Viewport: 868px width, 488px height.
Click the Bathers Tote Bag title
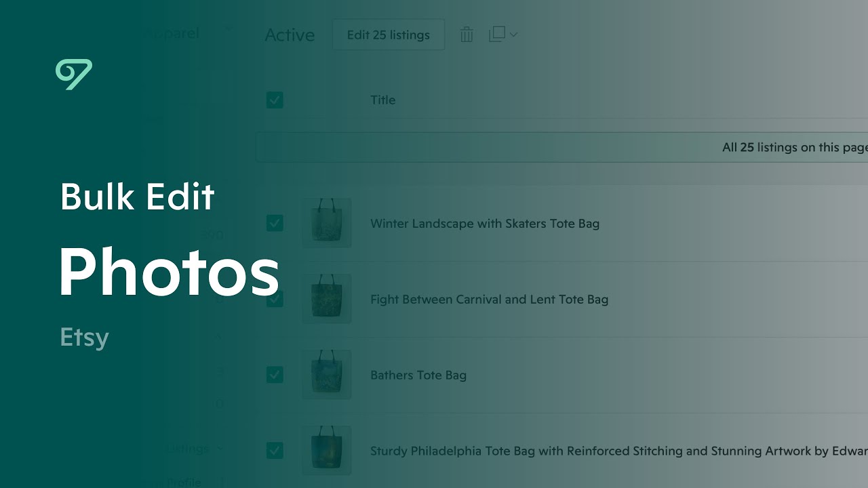(418, 375)
